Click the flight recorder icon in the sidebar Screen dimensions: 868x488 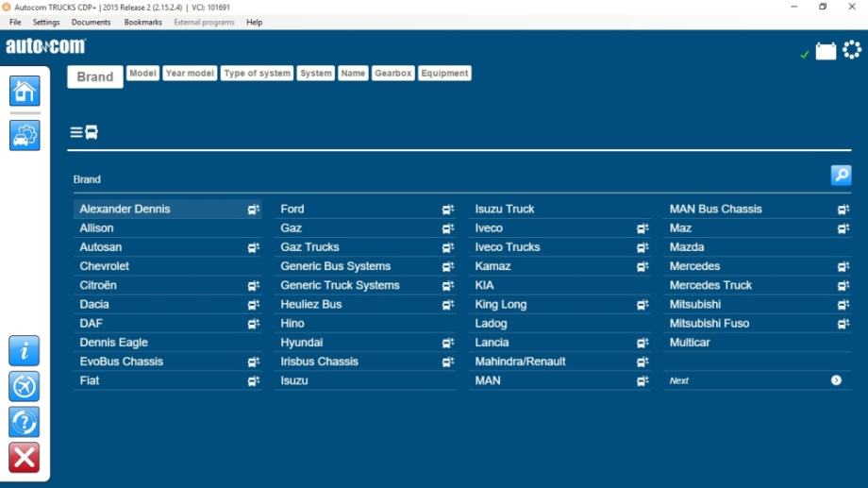25,387
